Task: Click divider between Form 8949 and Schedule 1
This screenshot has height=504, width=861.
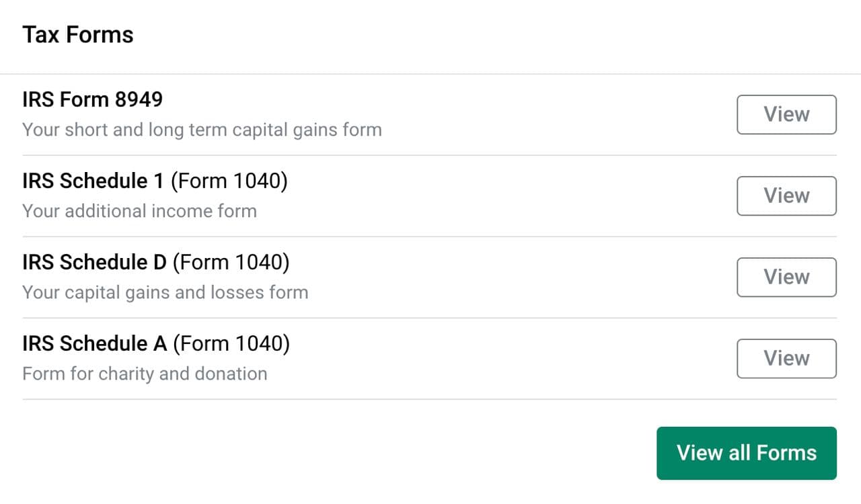Action: 429,155
